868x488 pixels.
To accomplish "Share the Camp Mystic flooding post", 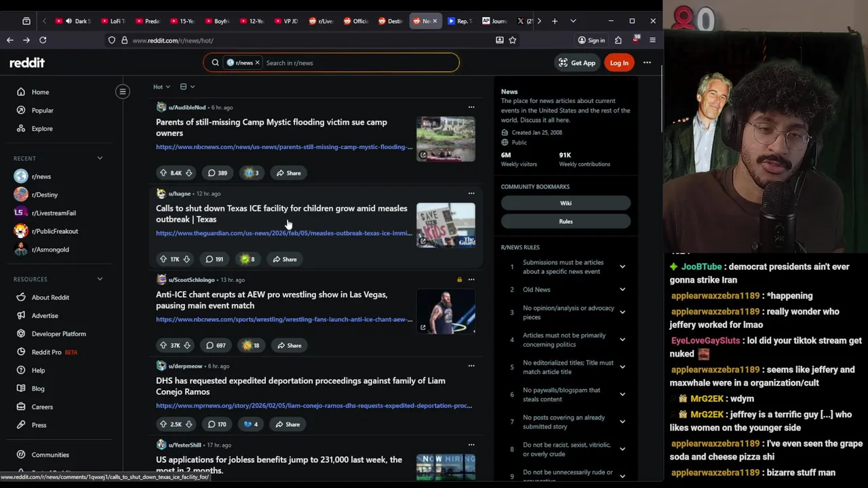I will click(288, 173).
